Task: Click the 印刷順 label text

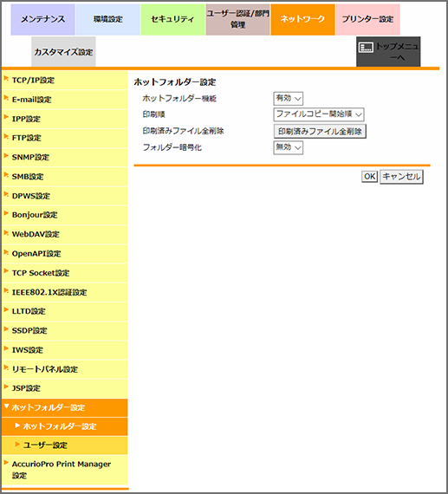Action: [x=153, y=114]
